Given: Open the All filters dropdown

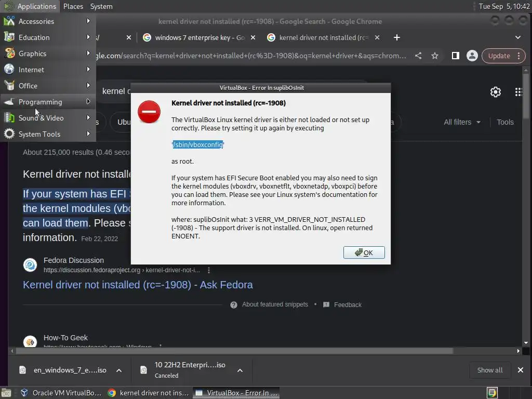Looking at the screenshot, I should click(462, 122).
